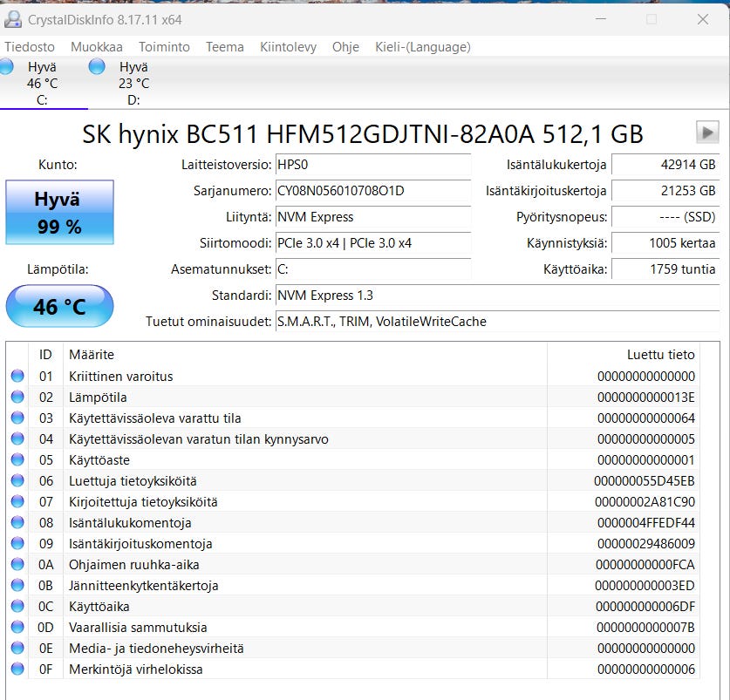Click status orb for Vaarallisia sammutuksia
The height and width of the screenshot is (700, 730).
pyautogui.click(x=17, y=628)
